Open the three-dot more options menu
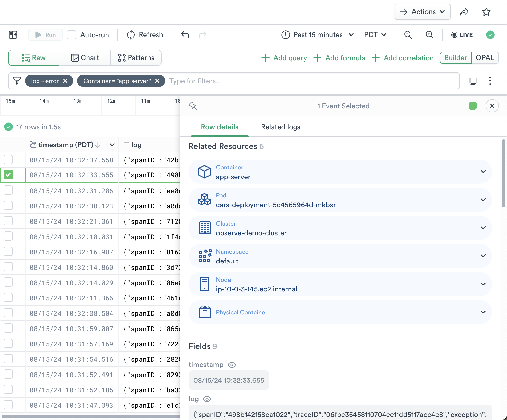 point(490,81)
